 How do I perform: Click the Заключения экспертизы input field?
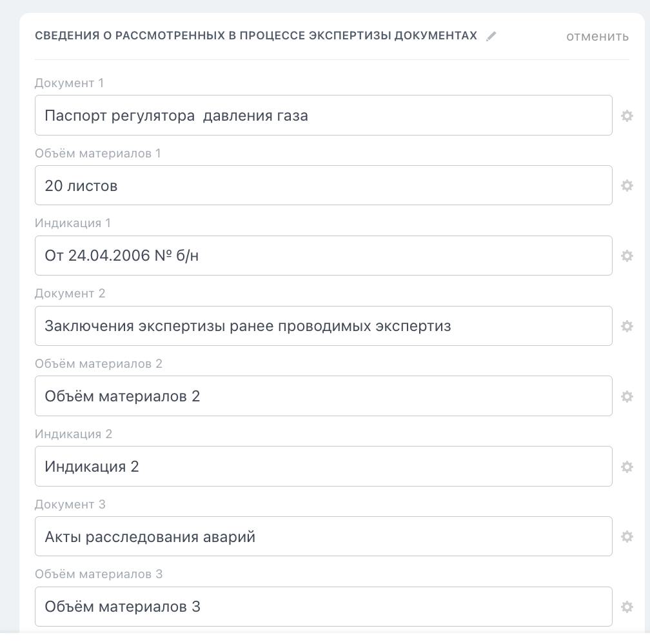click(x=323, y=327)
